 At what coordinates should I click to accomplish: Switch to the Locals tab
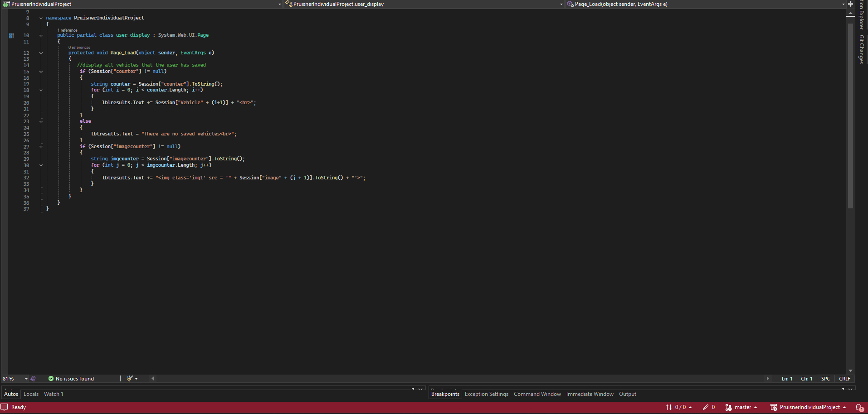[31, 394]
